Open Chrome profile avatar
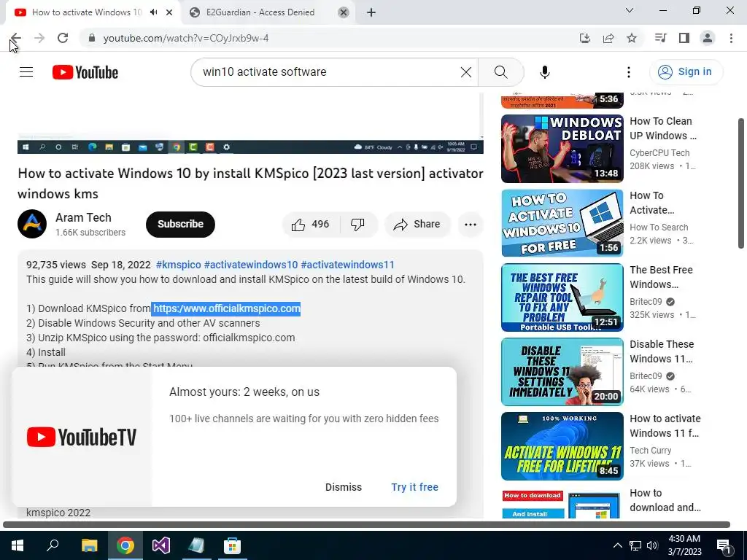 [x=708, y=38]
